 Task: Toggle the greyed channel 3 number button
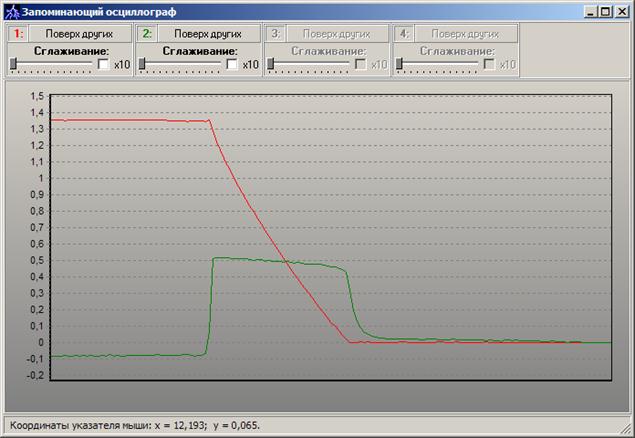point(275,34)
